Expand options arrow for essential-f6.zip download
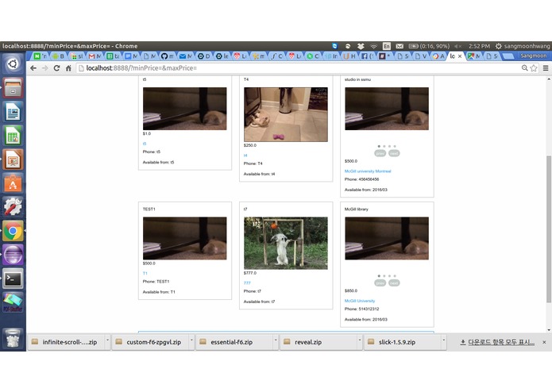 point(276,340)
